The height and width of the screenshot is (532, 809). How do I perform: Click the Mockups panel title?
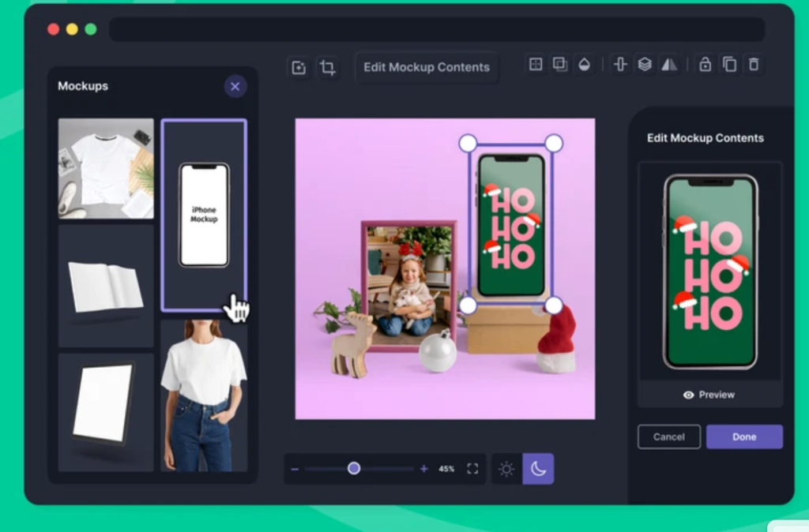(x=83, y=86)
